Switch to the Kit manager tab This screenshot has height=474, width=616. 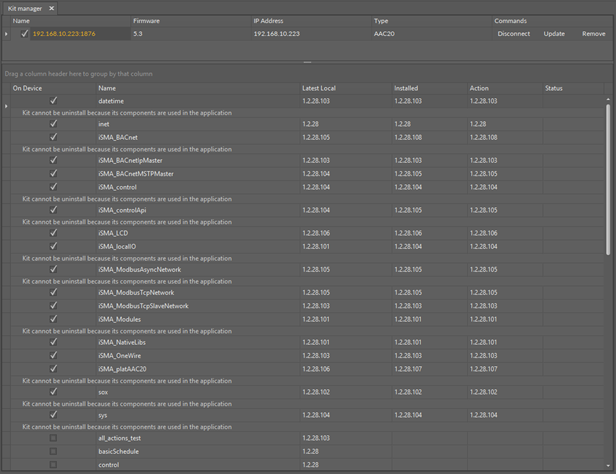[x=25, y=8]
